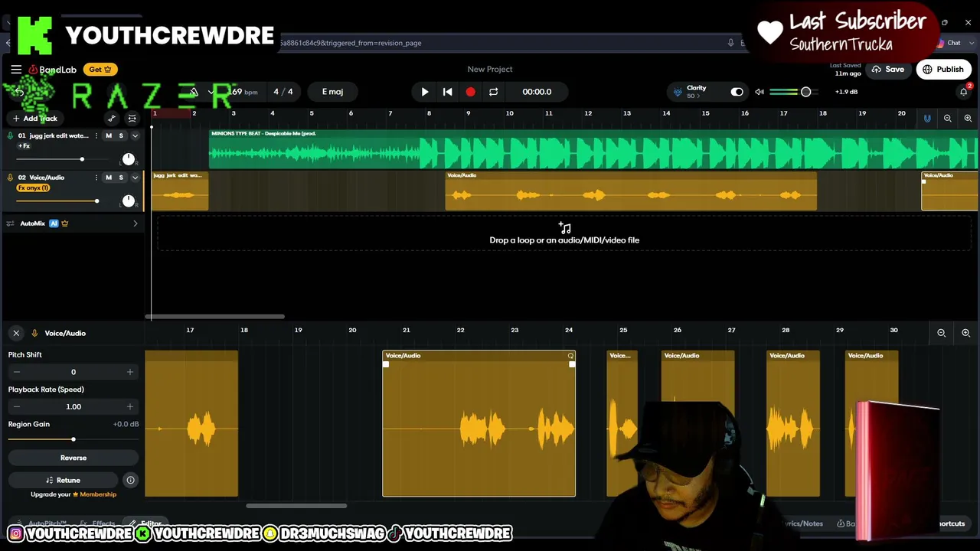The image size is (980, 551).
Task: Open the BandLab hamburger menu
Action: 16,70
